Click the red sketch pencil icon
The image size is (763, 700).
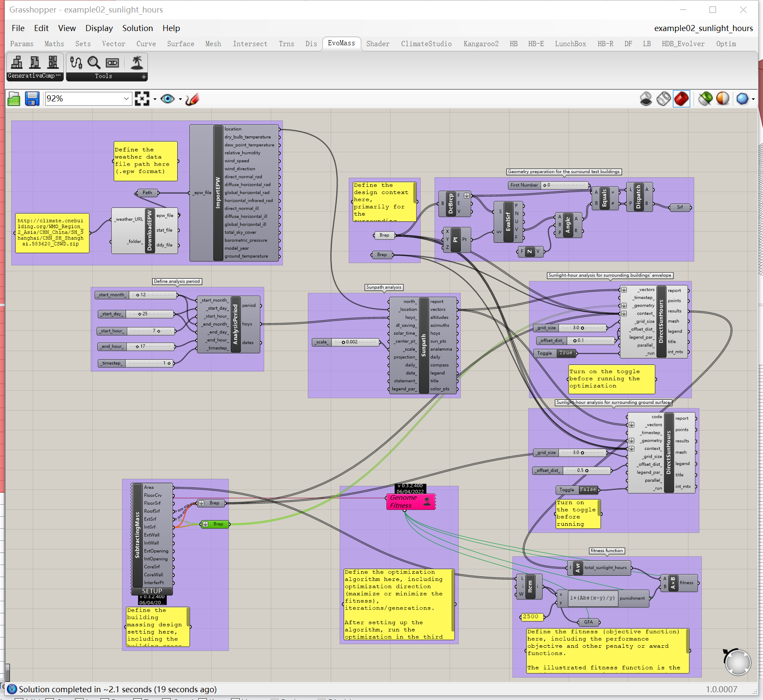coord(192,99)
